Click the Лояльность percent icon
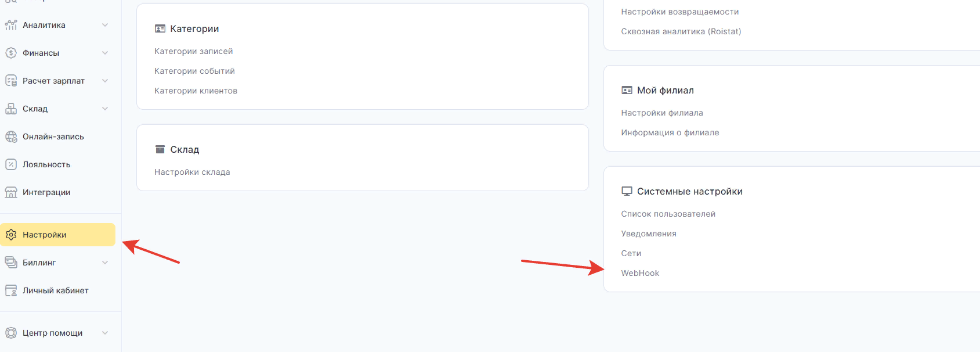Screen dimensions: 980x352 [11, 164]
